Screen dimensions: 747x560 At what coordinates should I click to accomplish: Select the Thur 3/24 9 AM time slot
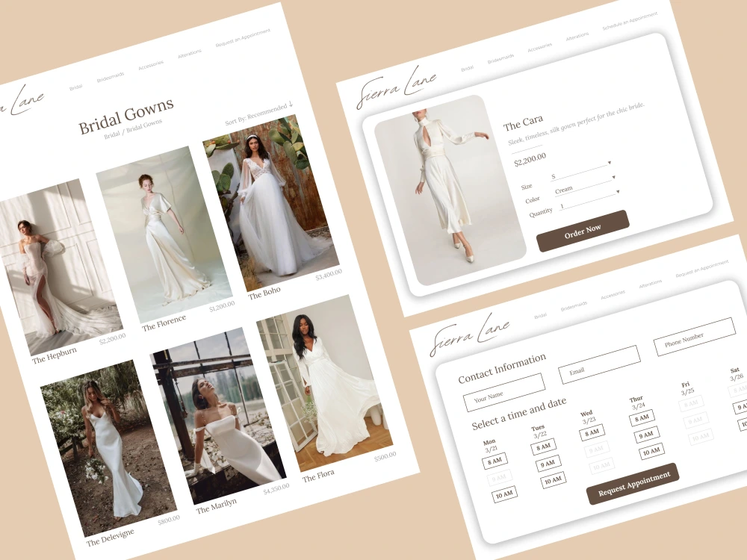click(646, 435)
